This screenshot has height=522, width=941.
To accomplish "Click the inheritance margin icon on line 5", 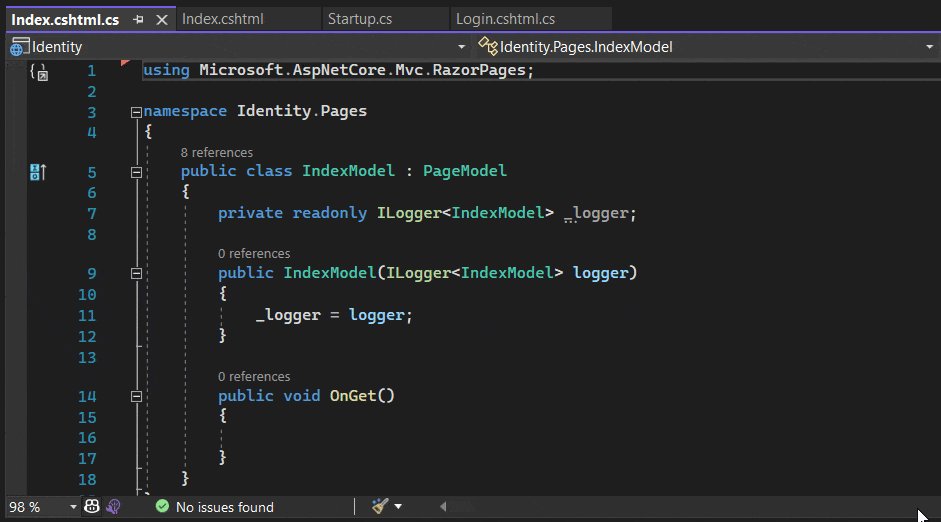I will click(38, 172).
